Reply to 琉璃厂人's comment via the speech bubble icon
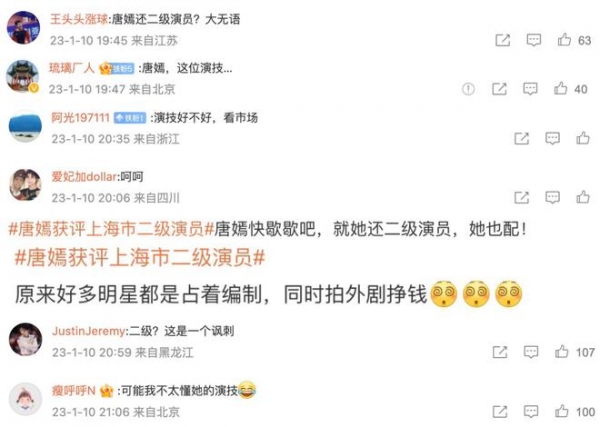Screen dimensions: 600x427 (530, 89)
